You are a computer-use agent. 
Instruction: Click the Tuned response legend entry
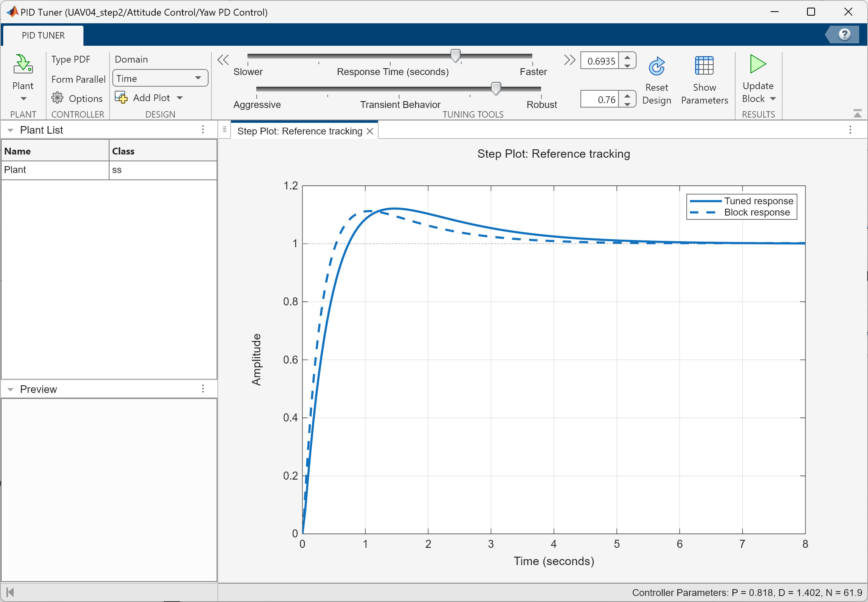[x=742, y=201]
